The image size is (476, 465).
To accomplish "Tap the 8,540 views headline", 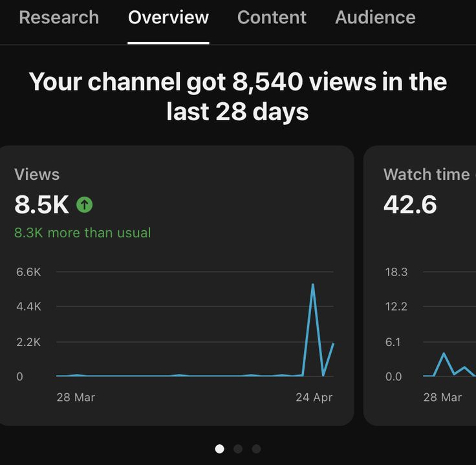I will tap(238, 96).
